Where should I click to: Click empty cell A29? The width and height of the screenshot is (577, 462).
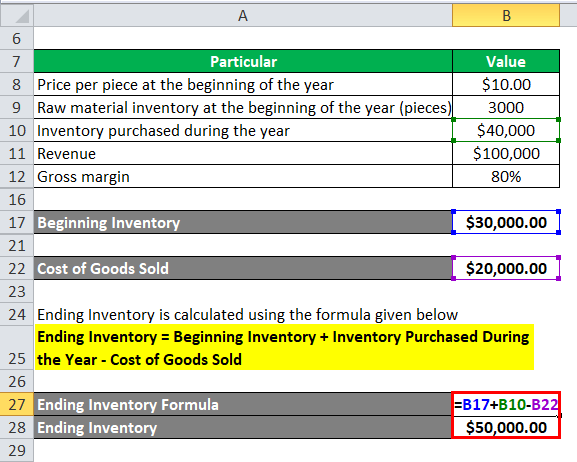(243, 450)
